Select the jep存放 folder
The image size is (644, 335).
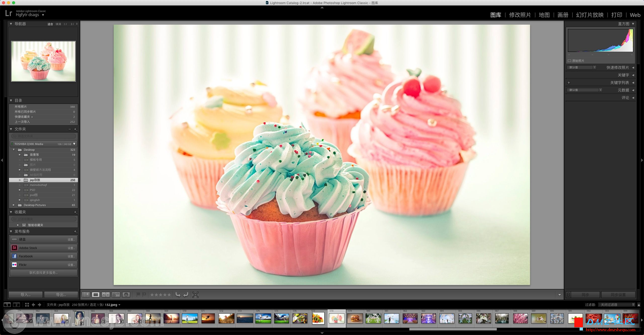coord(44,180)
